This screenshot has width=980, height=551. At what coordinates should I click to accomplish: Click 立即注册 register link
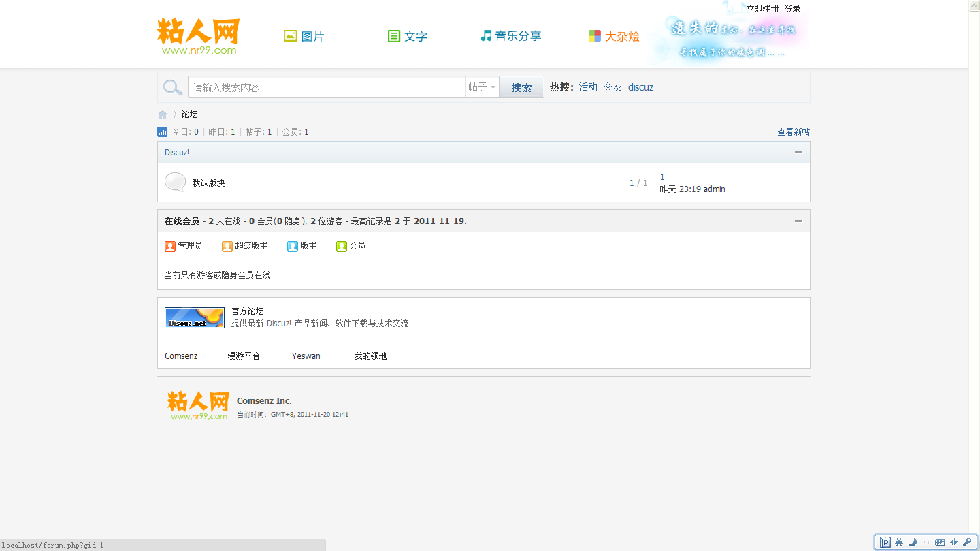pos(762,9)
